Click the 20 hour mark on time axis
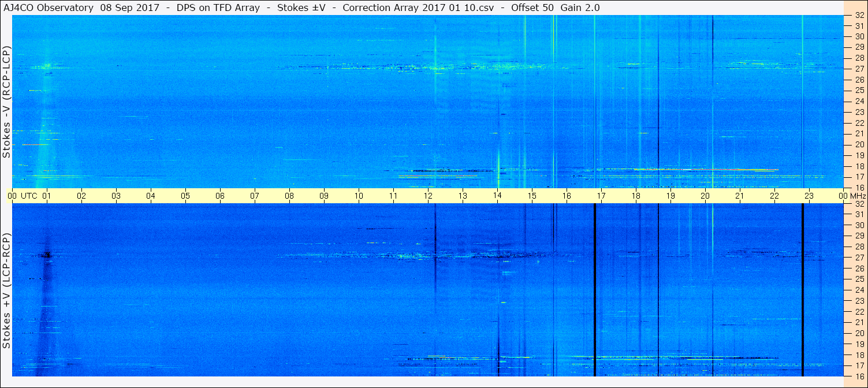The height and width of the screenshot is (388, 868). click(705, 196)
